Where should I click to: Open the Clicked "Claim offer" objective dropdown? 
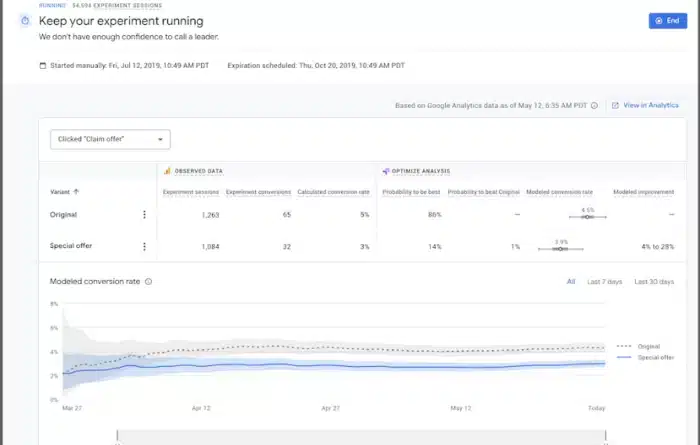tap(111, 139)
